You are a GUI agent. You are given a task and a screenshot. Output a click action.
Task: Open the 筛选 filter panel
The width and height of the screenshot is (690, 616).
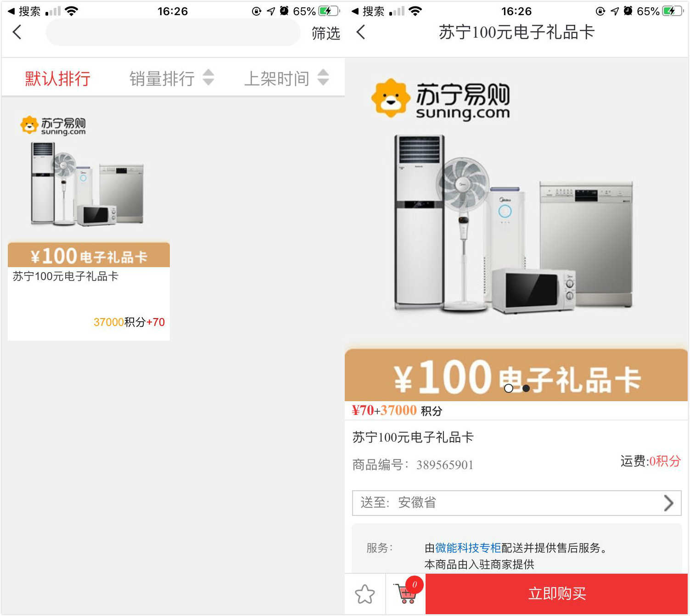pos(325,33)
